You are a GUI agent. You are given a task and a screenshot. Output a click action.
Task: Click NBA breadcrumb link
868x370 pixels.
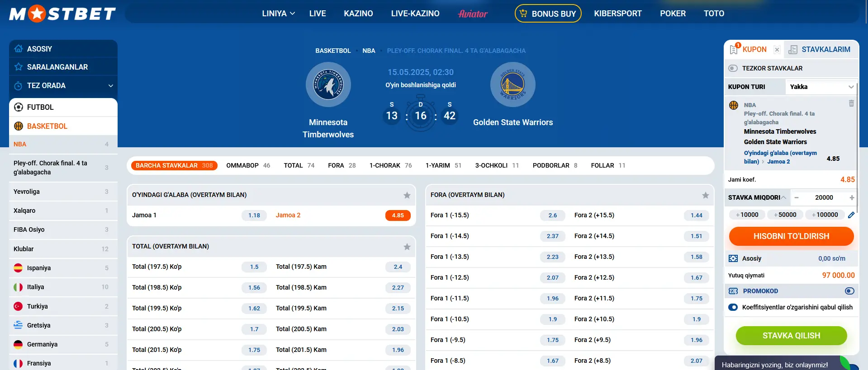(369, 51)
